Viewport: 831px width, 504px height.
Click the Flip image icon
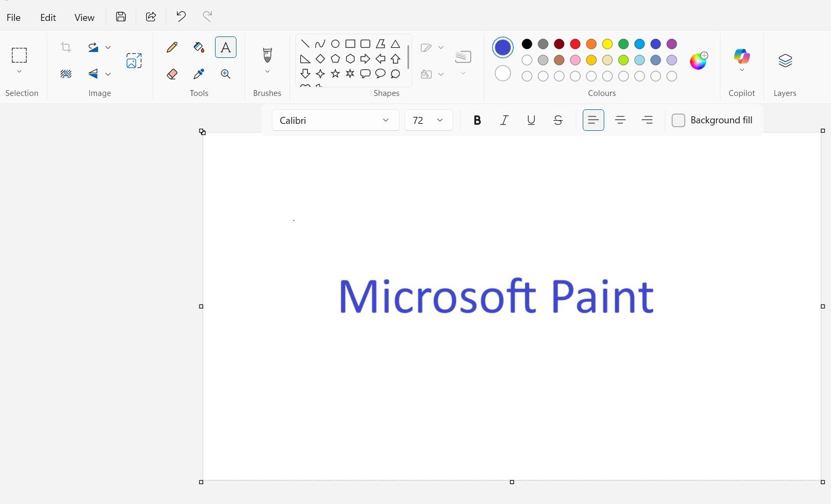tap(93, 74)
